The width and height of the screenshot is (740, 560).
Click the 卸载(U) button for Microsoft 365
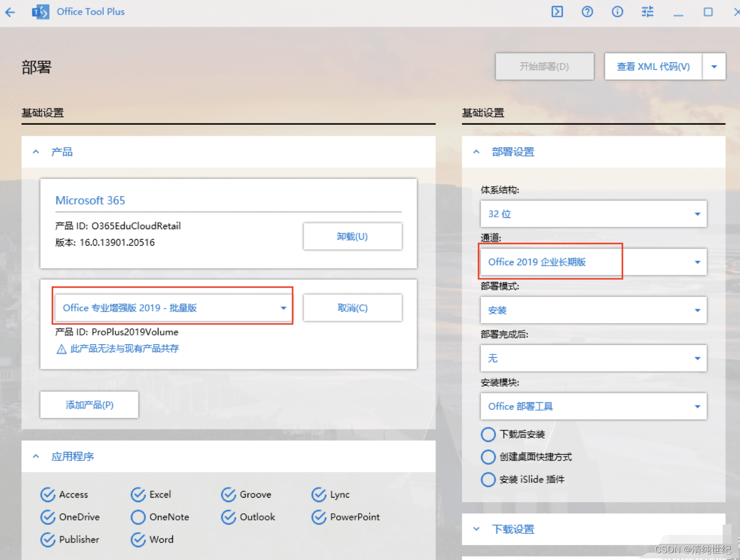352,236
